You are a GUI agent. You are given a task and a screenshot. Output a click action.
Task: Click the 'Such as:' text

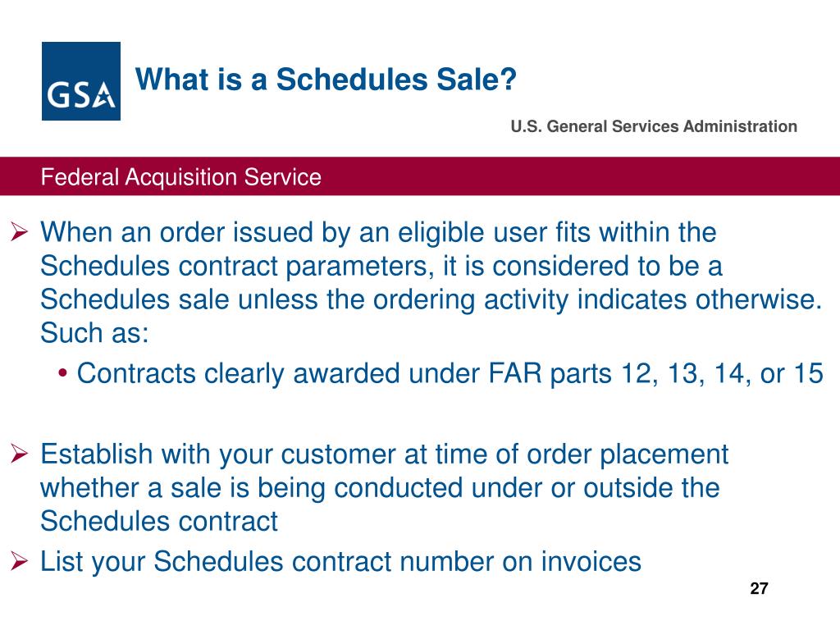(x=94, y=333)
